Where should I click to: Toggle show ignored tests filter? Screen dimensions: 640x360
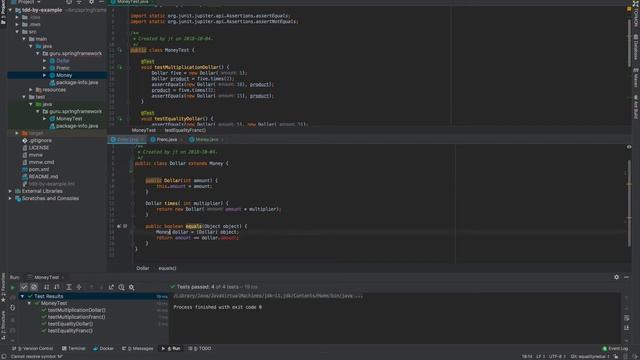34,287
